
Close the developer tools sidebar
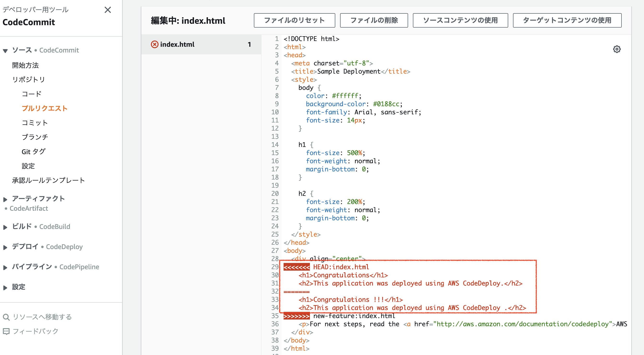tap(108, 10)
